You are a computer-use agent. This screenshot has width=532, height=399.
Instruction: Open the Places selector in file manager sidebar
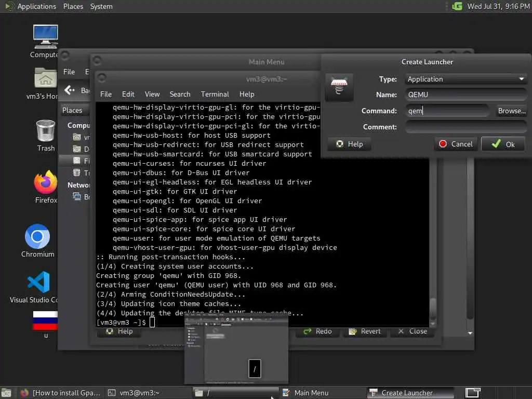click(74, 110)
